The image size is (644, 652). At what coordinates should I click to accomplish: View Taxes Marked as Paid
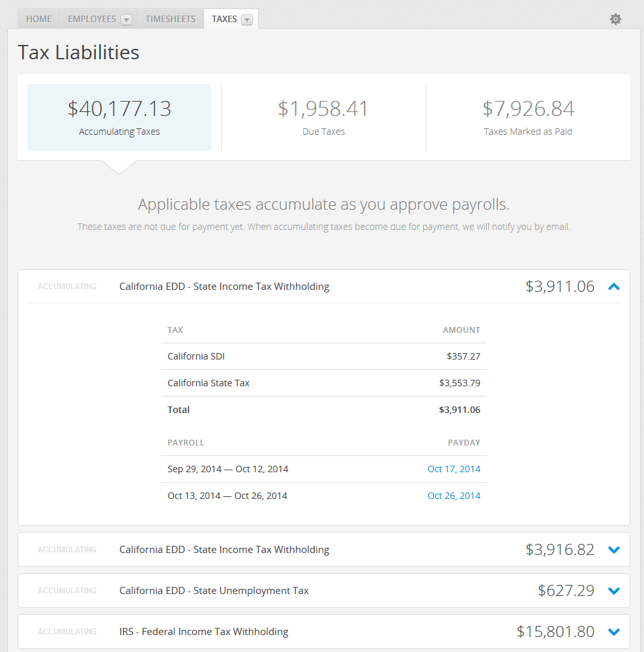coord(528,117)
